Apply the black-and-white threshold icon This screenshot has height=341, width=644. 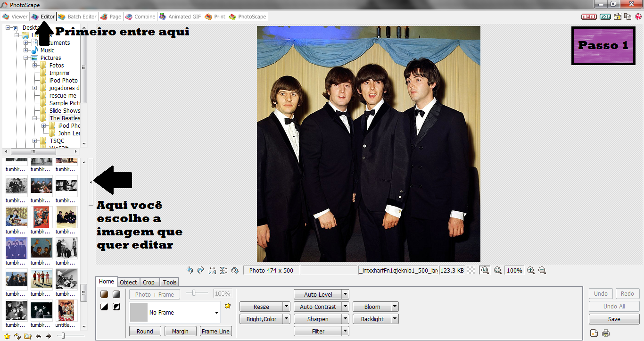(104, 307)
